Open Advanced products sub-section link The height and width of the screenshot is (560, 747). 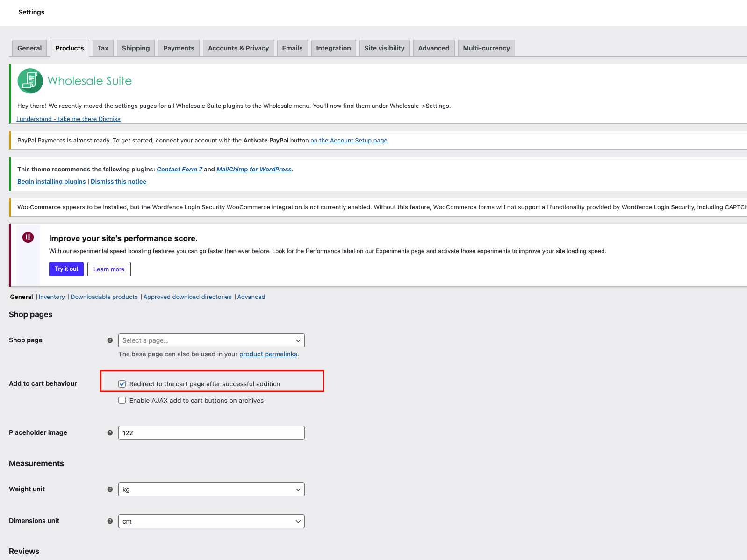(251, 297)
